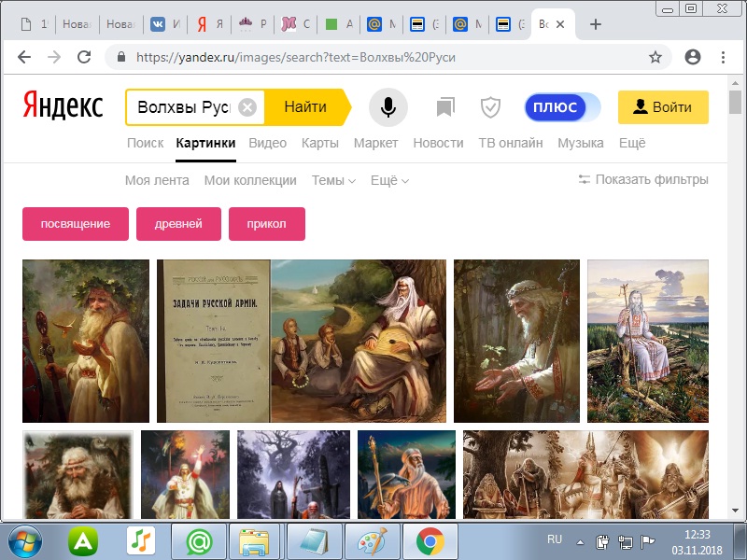Open the green 'A' taskbar application

click(x=83, y=541)
